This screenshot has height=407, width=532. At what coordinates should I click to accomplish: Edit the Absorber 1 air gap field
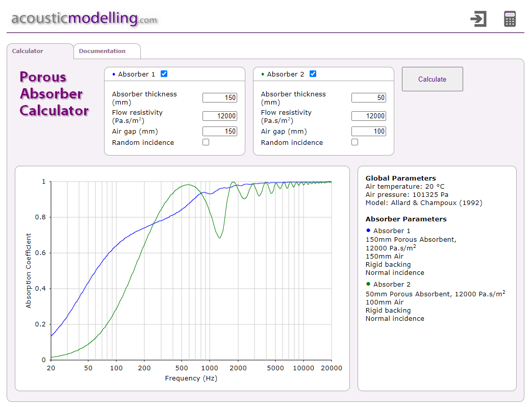[220, 131]
